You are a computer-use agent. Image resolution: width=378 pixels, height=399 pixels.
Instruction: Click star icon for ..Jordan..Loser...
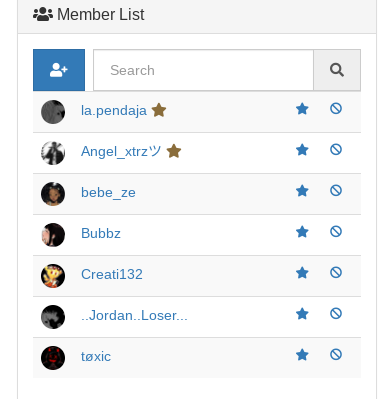click(302, 314)
